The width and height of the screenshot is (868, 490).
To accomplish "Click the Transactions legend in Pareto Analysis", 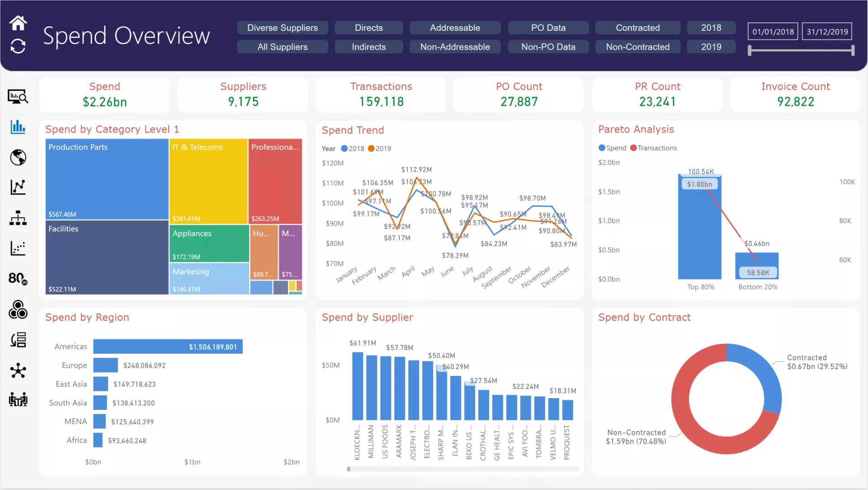I will pyautogui.click(x=653, y=148).
